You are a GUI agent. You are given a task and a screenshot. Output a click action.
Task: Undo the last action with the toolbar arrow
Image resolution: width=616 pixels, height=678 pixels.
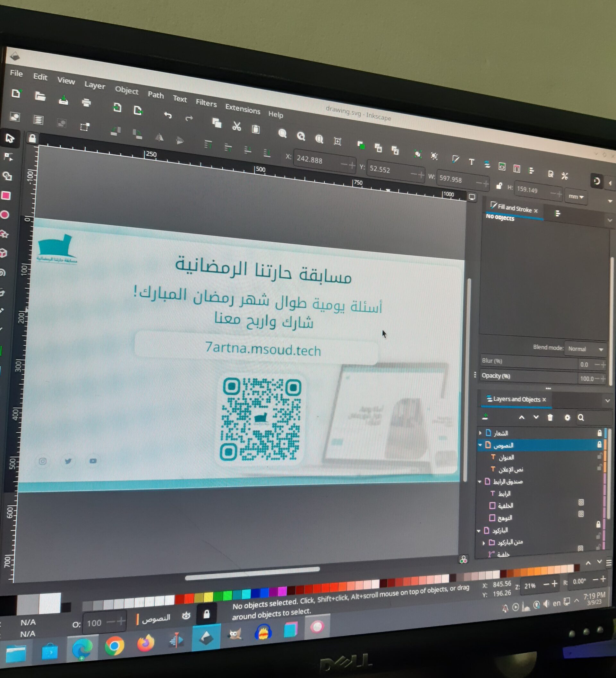click(x=168, y=115)
